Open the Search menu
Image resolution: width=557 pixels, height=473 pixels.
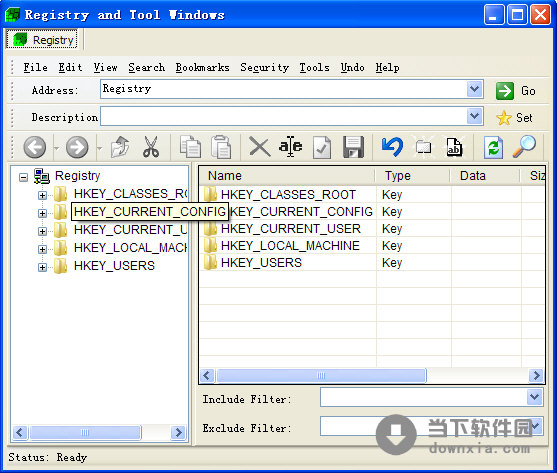click(146, 67)
